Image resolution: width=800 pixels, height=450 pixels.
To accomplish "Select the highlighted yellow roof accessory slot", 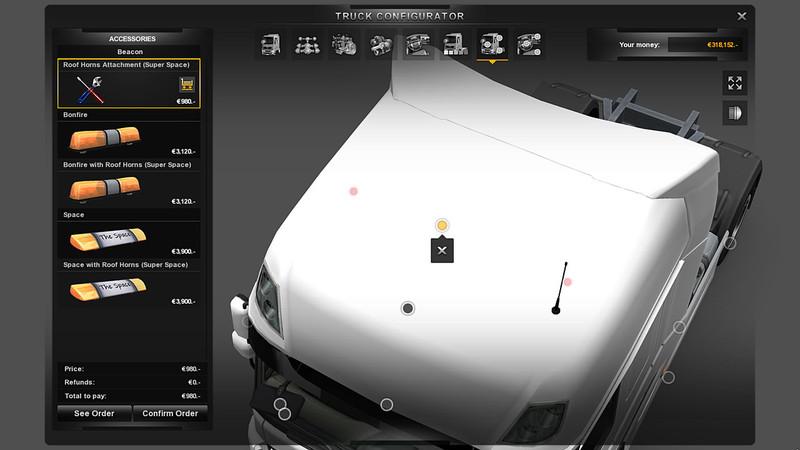I will pyautogui.click(x=442, y=226).
